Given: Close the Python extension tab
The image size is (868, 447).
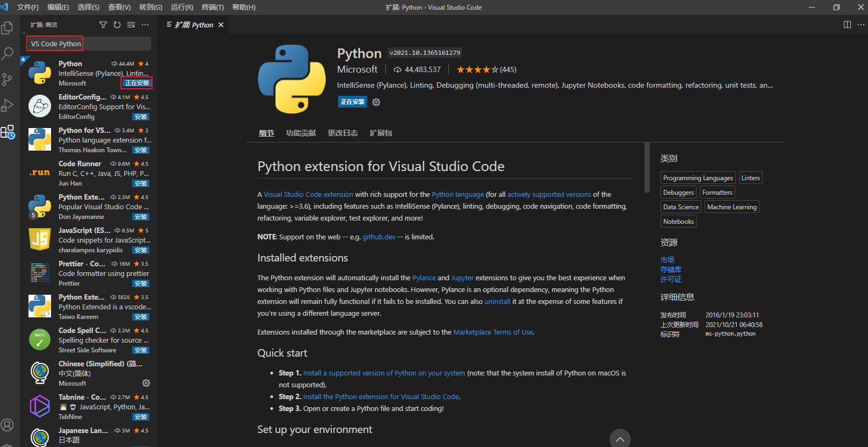Looking at the screenshot, I should 221,25.
